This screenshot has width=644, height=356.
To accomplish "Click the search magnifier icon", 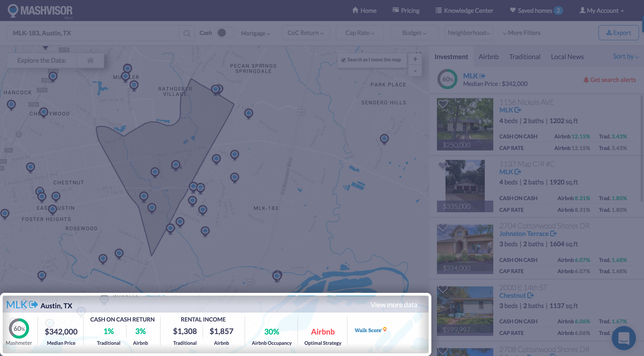I will click(x=186, y=33).
